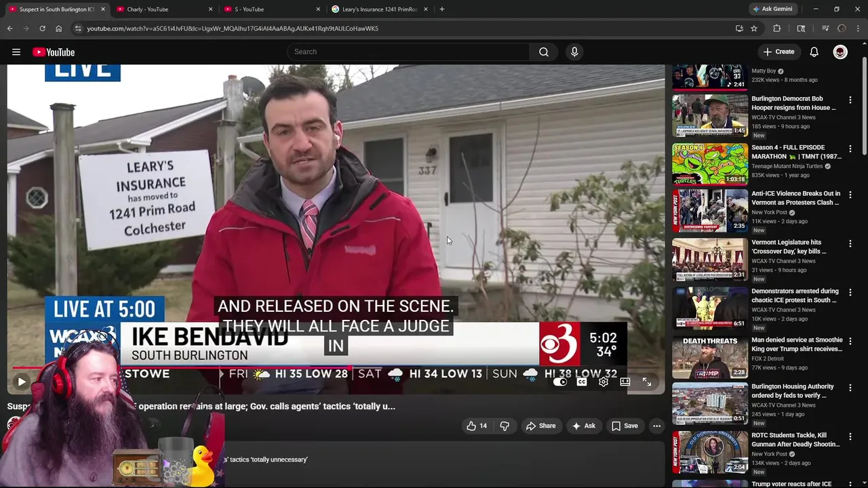Open the notifications bell
Image resolution: width=868 pixels, height=488 pixels.
click(814, 52)
